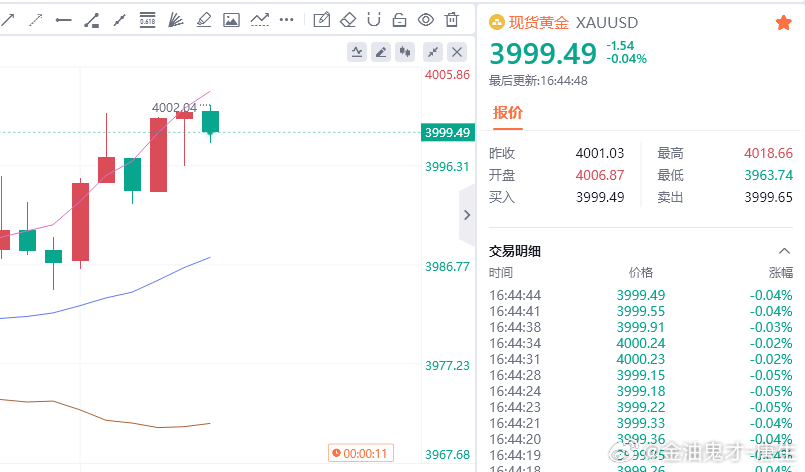Insert an image with picture tool
805x472 pixels.
[232, 20]
